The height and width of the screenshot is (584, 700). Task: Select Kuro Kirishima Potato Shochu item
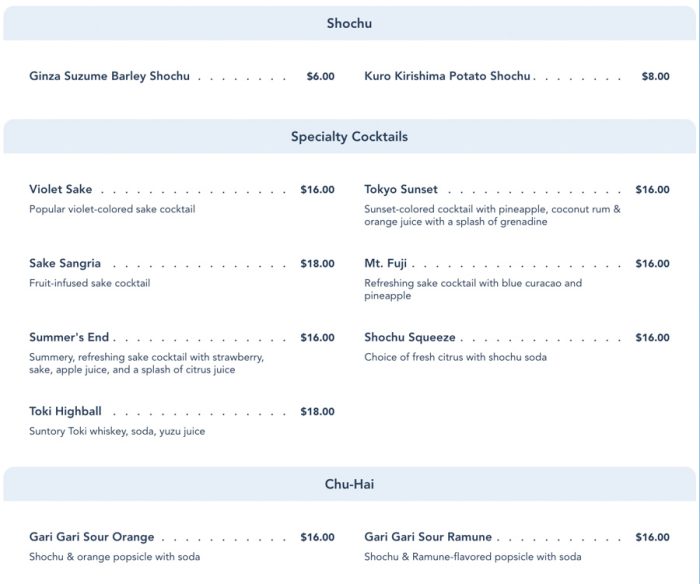[447, 76]
